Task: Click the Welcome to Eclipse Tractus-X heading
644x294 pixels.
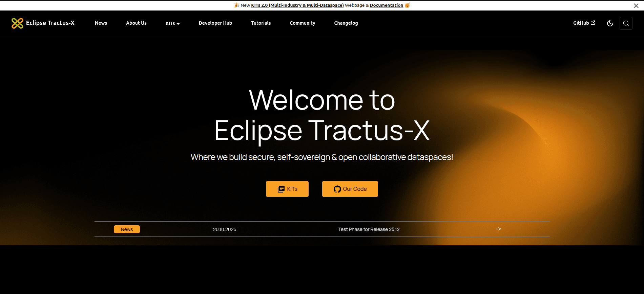Action: tap(322, 115)
